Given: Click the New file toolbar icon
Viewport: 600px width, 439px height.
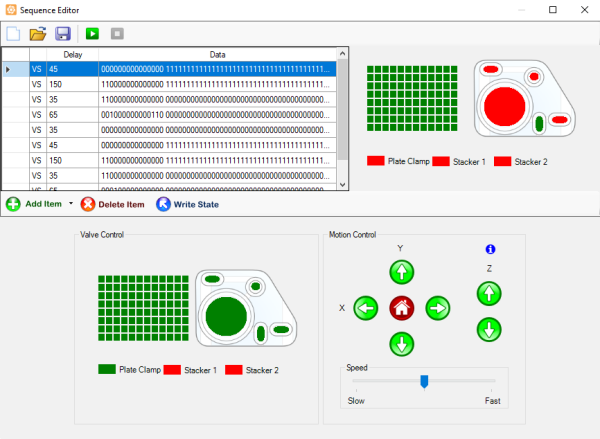Looking at the screenshot, I should click(13, 33).
